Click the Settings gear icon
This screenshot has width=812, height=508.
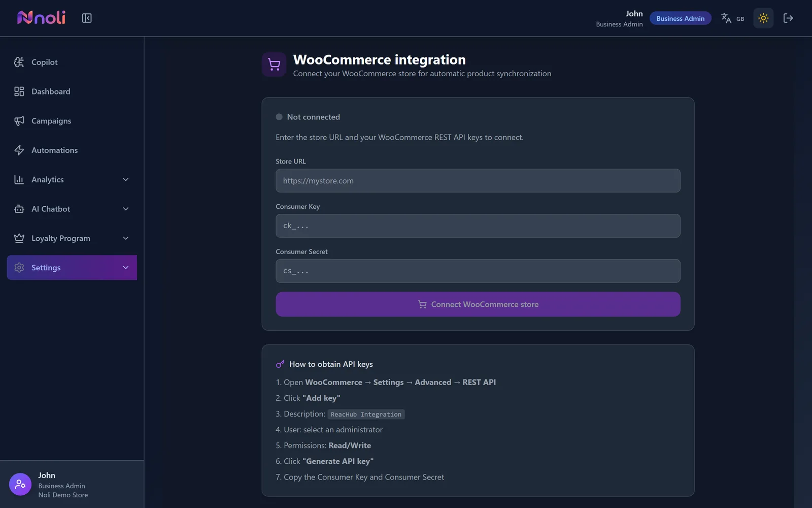point(19,268)
